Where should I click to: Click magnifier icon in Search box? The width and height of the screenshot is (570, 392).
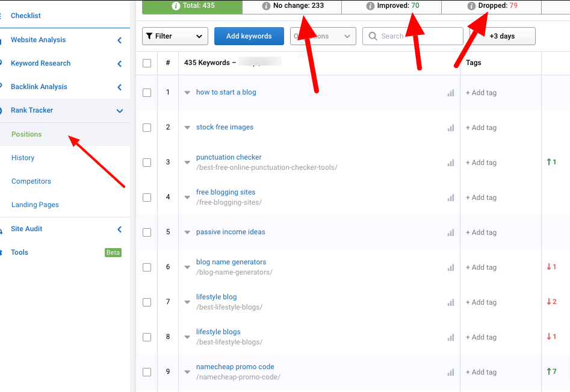pos(373,36)
